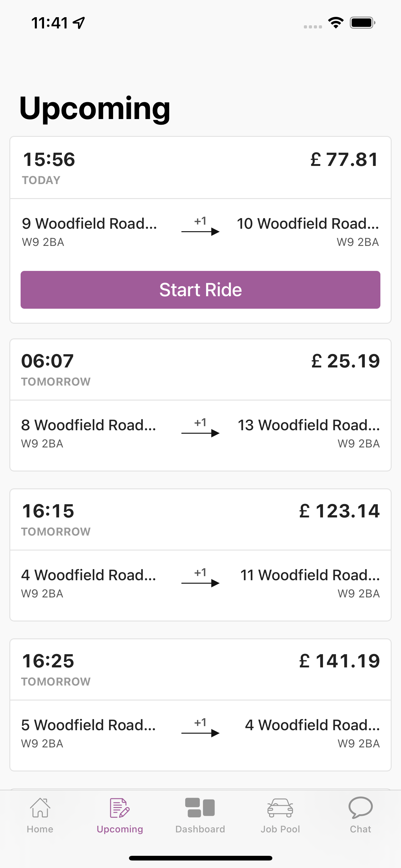Tap the location arrow in status bar
The height and width of the screenshot is (868, 401).
[79, 23]
